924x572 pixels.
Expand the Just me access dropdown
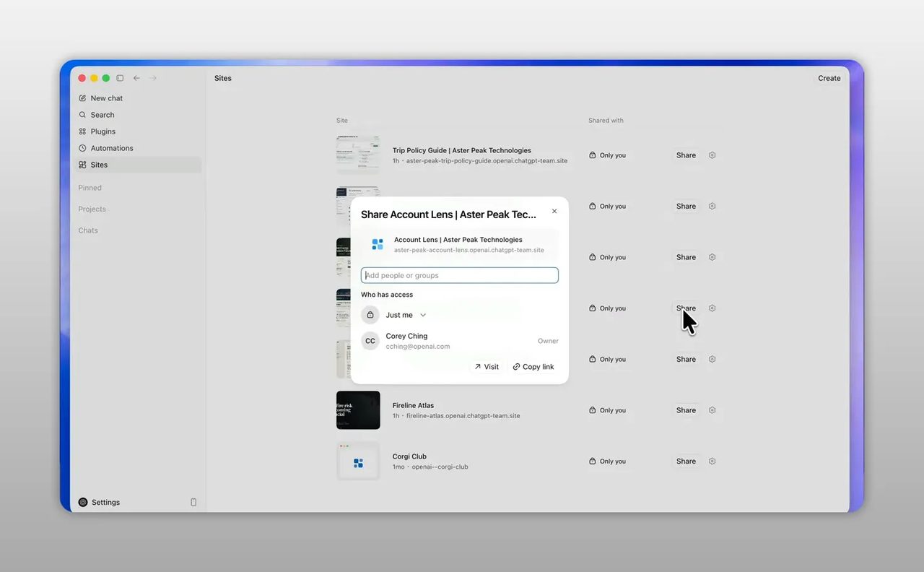406,315
